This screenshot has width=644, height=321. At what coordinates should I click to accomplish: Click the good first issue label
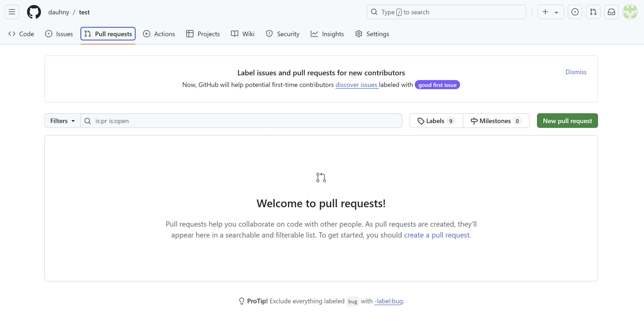(437, 85)
